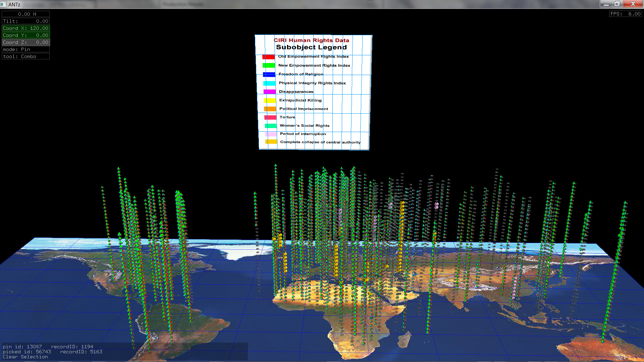Click the blue Freedom of Religion swatch
Image resolution: width=644 pixels, height=362 pixels.
tap(269, 74)
